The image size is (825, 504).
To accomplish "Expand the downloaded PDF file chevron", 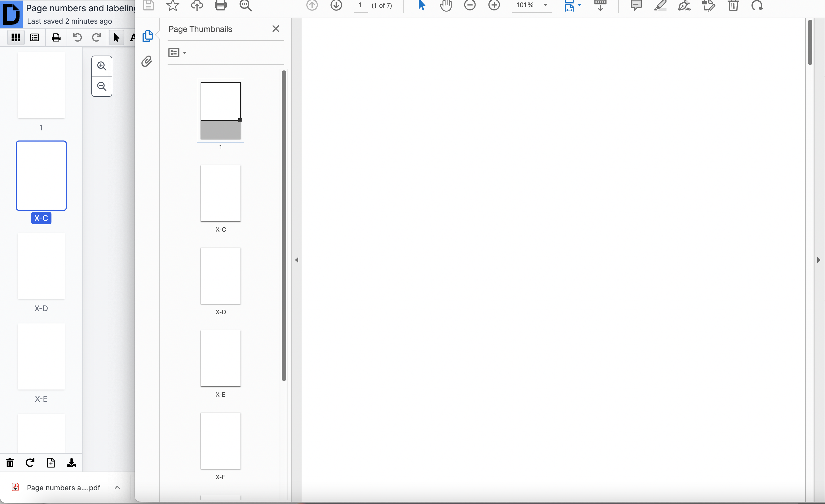I will (117, 487).
